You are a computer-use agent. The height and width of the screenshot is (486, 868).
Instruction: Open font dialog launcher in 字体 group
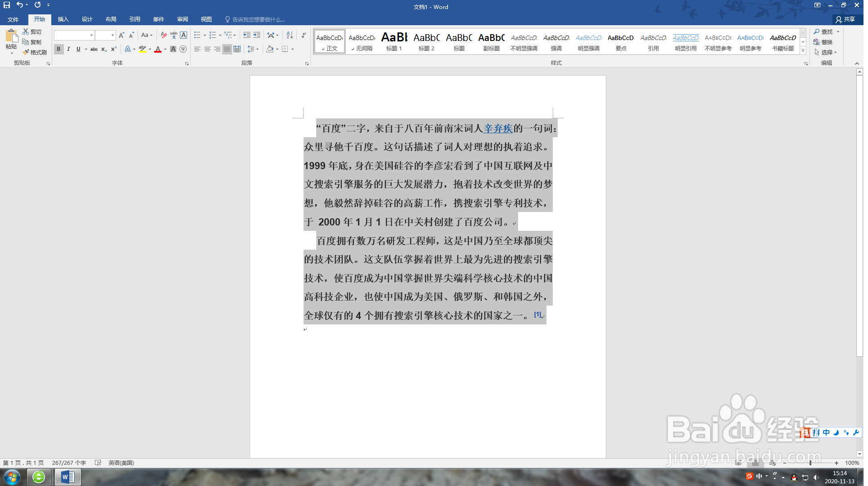click(187, 63)
